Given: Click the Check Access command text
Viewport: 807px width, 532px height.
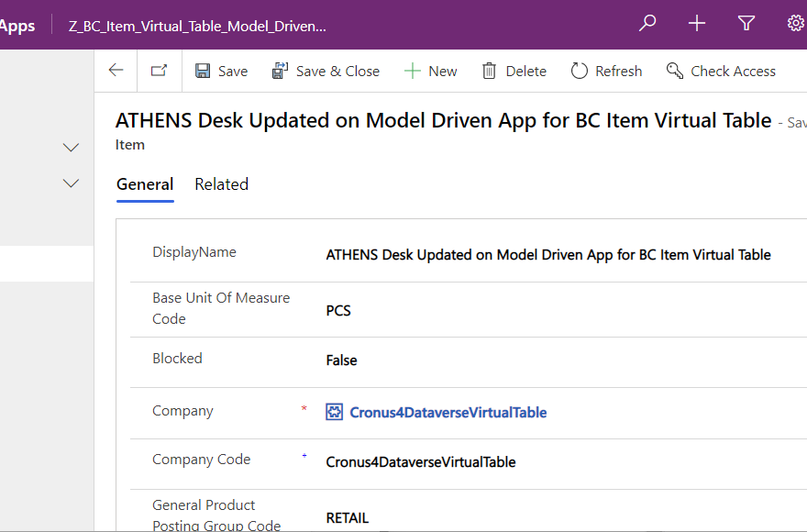Looking at the screenshot, I should [x=733, y=71].
